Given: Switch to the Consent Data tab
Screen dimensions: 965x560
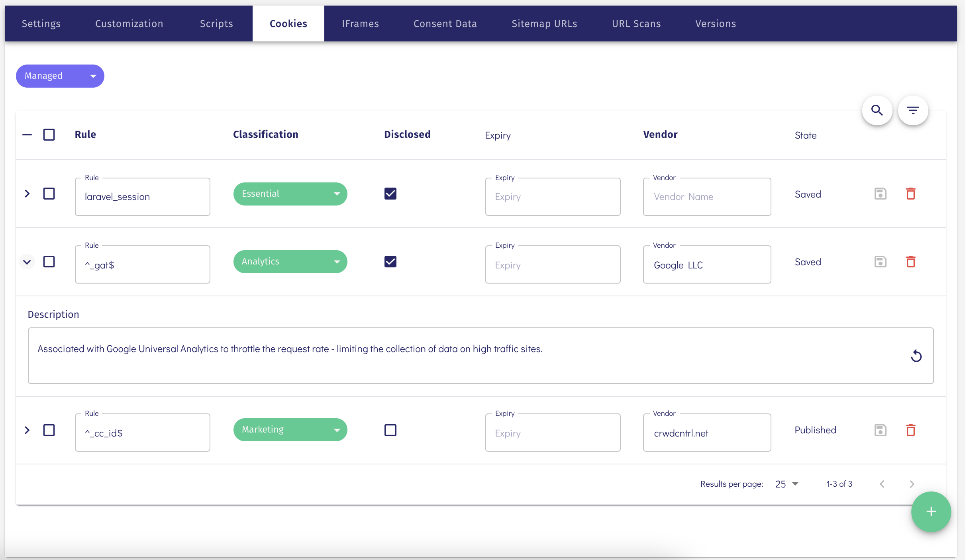Looking at the screenshot, I should click(x=445, y=23).
